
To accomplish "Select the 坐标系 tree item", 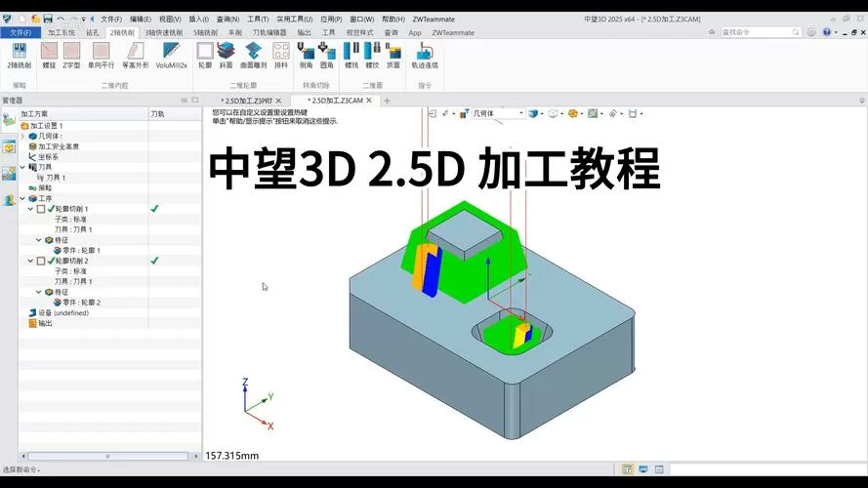I will (44, 157).
